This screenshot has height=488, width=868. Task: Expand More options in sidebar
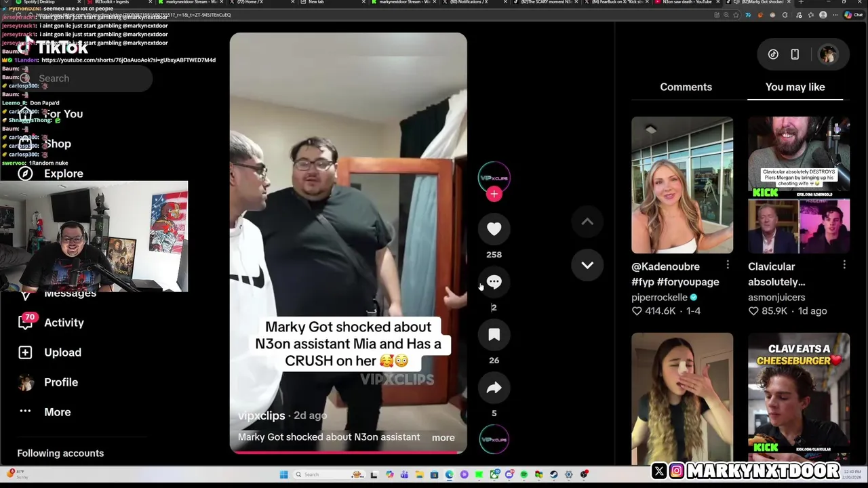(x=57, y=412)
